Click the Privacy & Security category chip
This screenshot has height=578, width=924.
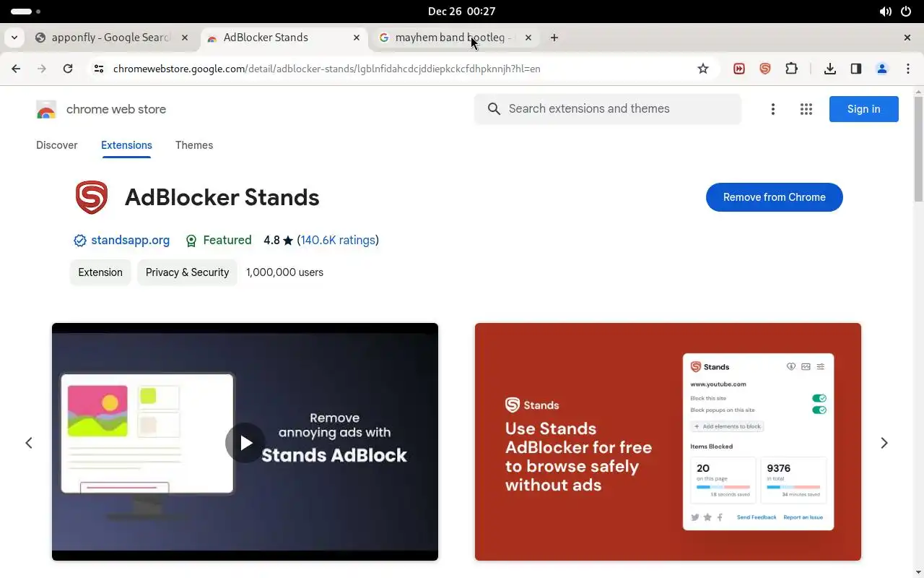pyautogui.click(x=187, y=272)
